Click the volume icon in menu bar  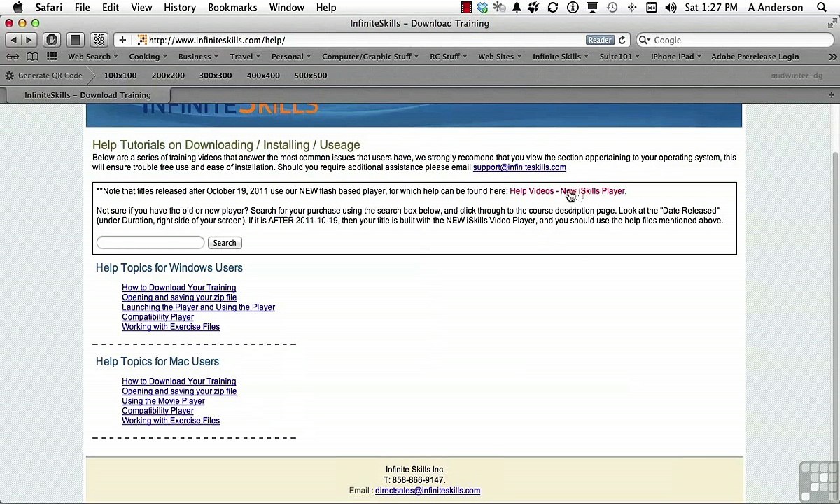point(671,8)
